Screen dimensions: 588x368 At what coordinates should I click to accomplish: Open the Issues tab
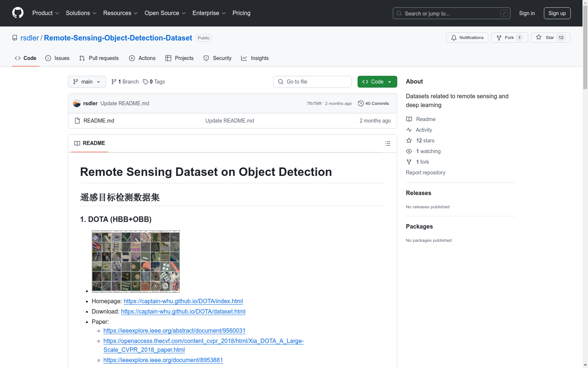point(57,58)
